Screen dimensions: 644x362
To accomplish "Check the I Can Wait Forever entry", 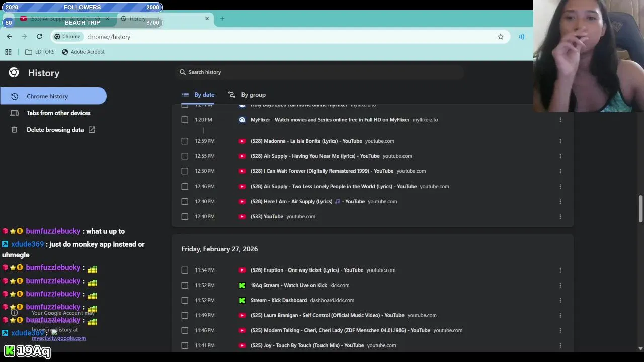I will pos(185,171).
